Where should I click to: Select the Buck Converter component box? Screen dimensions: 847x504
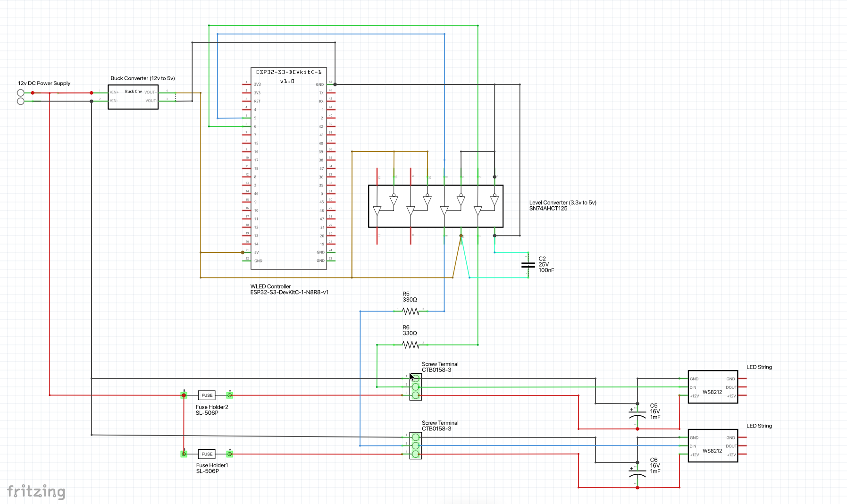133,97
